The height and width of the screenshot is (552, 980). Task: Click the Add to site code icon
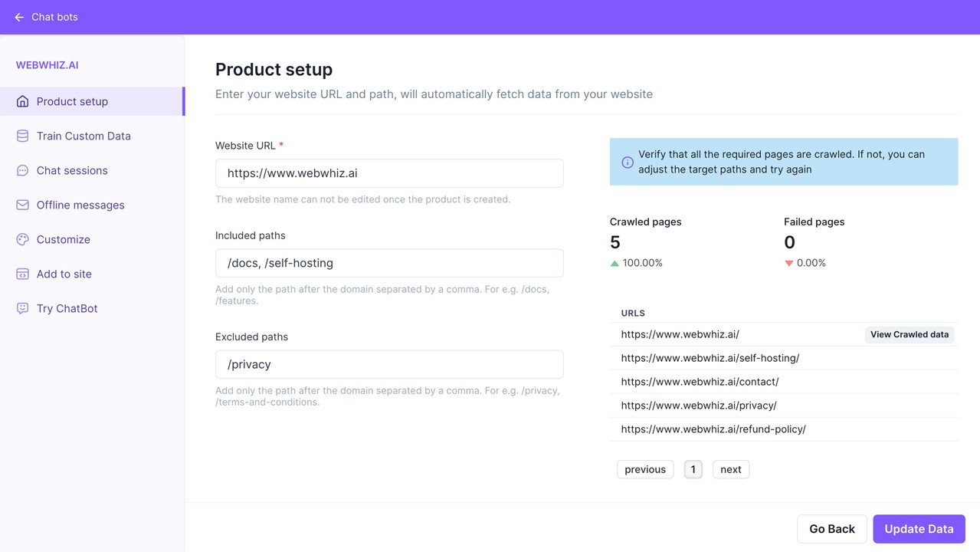tap(22, 274)
